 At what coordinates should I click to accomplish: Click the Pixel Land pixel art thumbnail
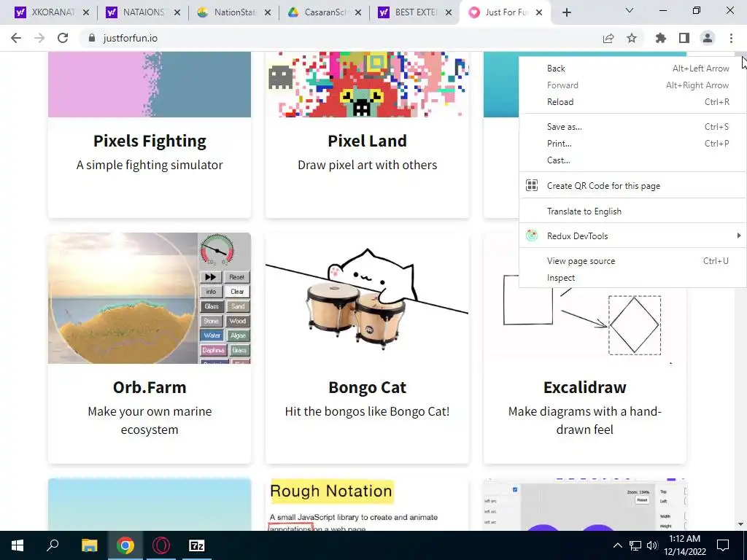pyautogui.click(x=368, y=85)
